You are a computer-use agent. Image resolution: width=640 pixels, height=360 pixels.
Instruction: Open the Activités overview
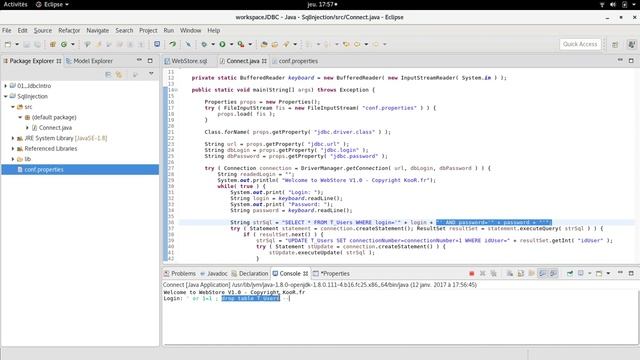tap(16, 4)
